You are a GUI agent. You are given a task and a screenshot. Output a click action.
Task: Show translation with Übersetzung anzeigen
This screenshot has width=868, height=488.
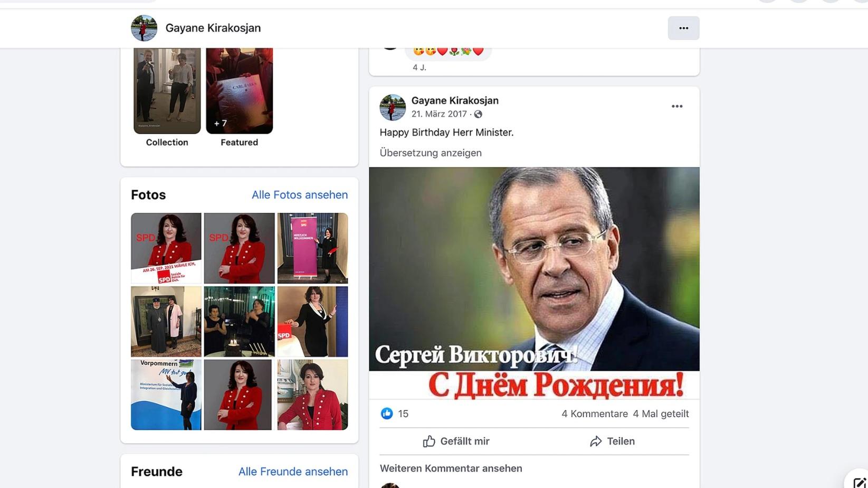(431, 153)
